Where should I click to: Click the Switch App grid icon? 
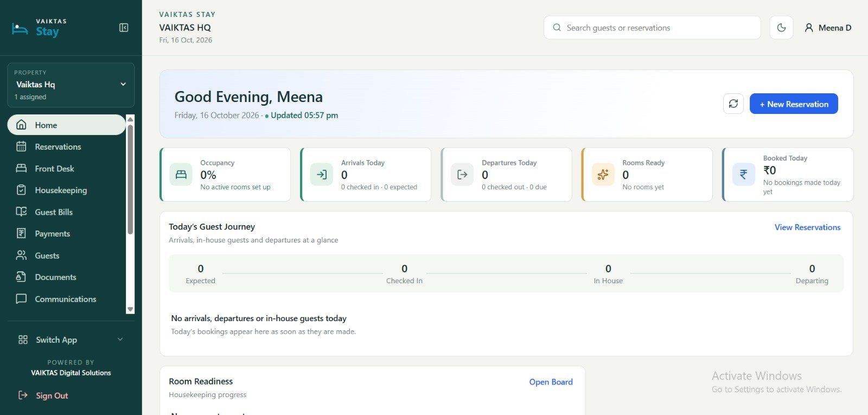23,340
